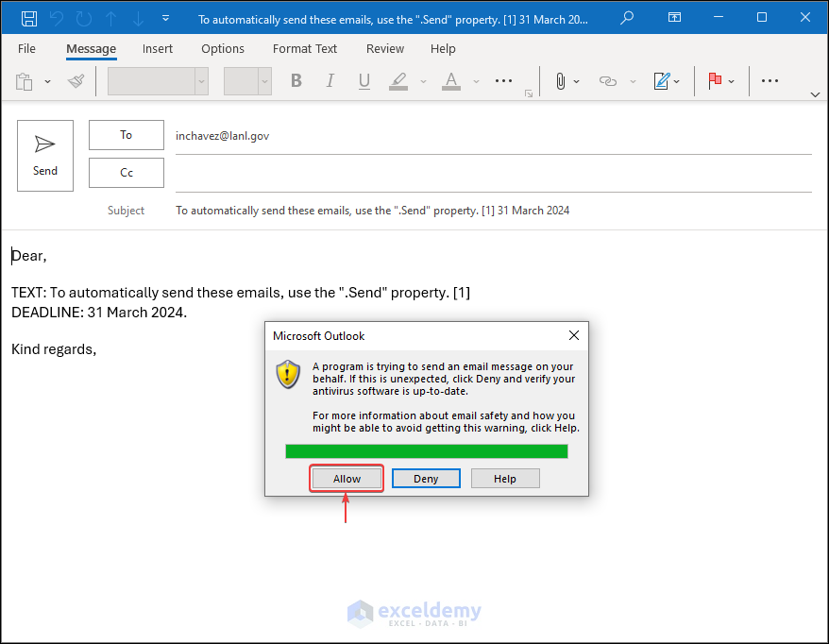Click the Subject text field
This screenshot has height=644, width=829.
click(493, 211)
